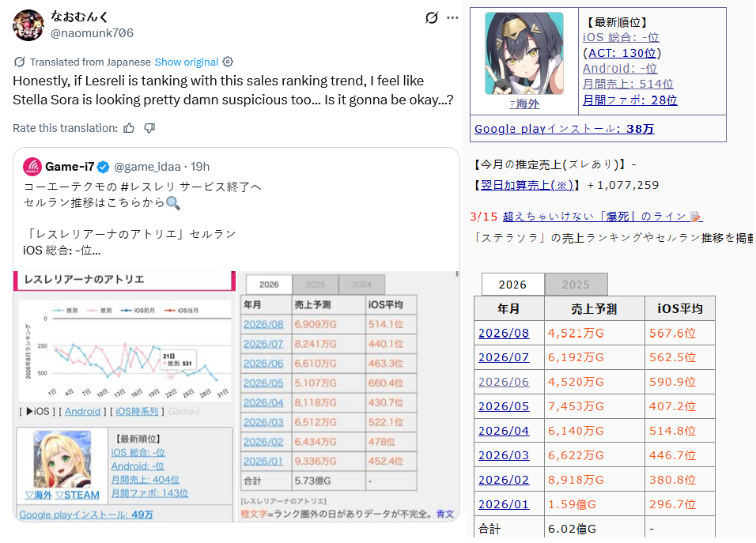Select 2025 tab in Stella Sora table
Image resolution: width=756 pixels, height=543 pixels.
[x=576, y=285]
